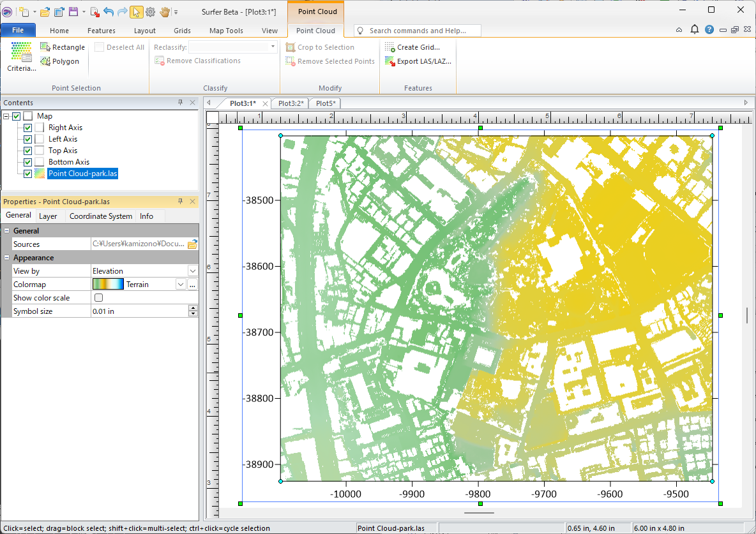
Task: Choose the Polygon point selection tool
Action: pyautogui.click(x=59, y=61)
